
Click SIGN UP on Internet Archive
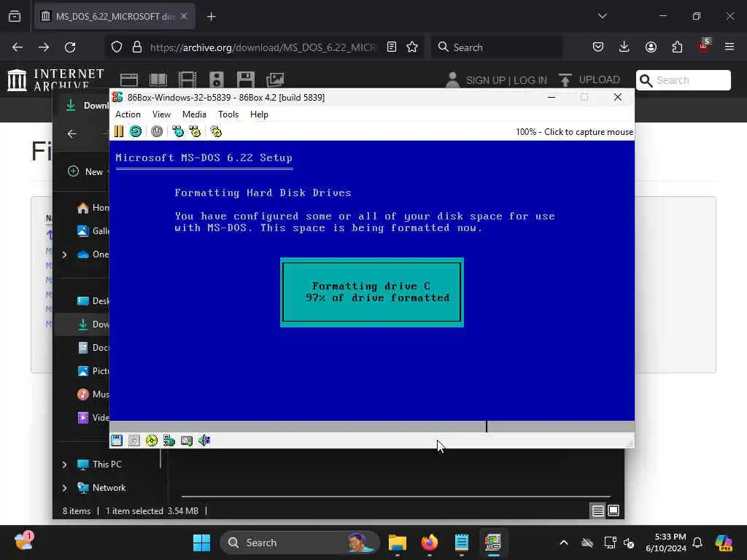coord(486,80)
